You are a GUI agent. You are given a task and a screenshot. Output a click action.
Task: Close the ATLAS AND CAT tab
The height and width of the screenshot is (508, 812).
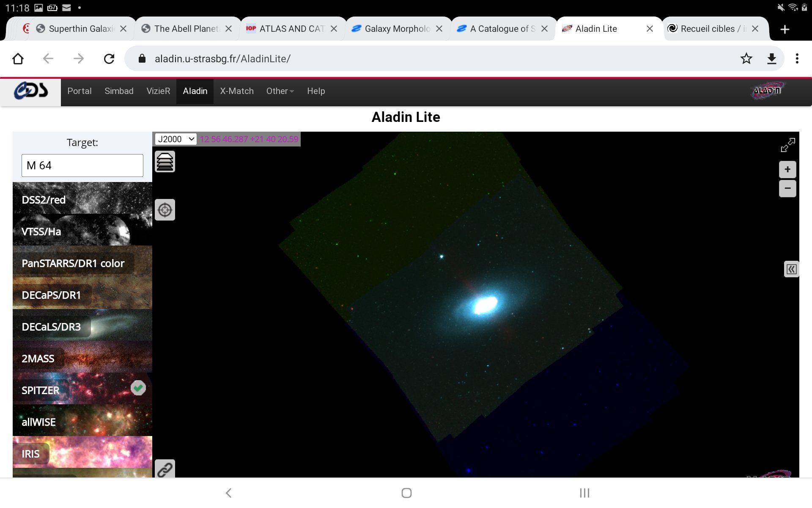click(x=334, y=29)
